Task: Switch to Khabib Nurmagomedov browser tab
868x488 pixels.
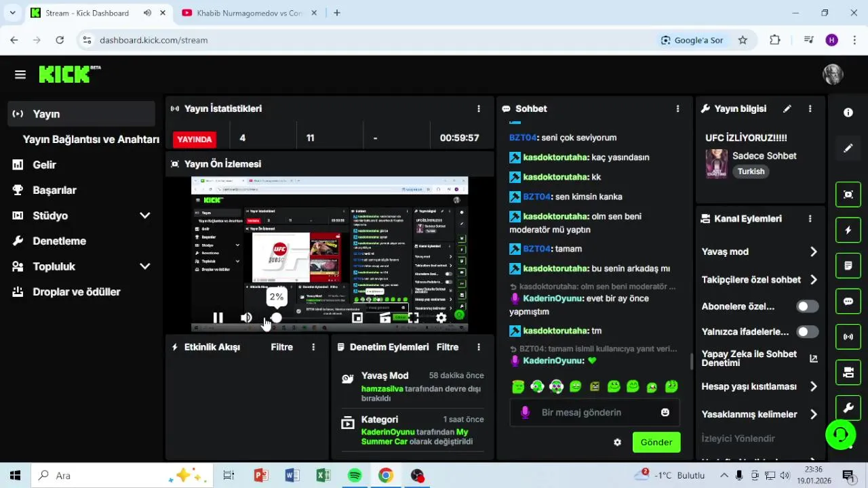Action: pyautogui.click(x=248, y=13)
